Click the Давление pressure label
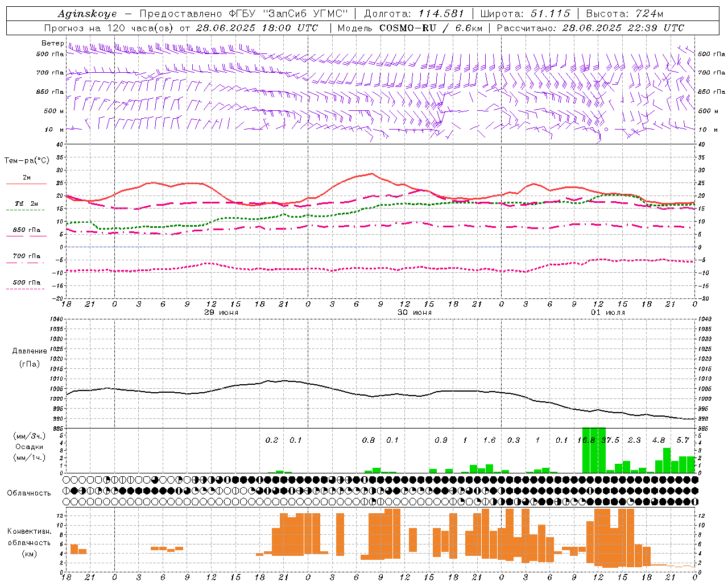Image resolution: width=728 pixels, height=582 pixels. pyautogui.click(x=30, y=351)
